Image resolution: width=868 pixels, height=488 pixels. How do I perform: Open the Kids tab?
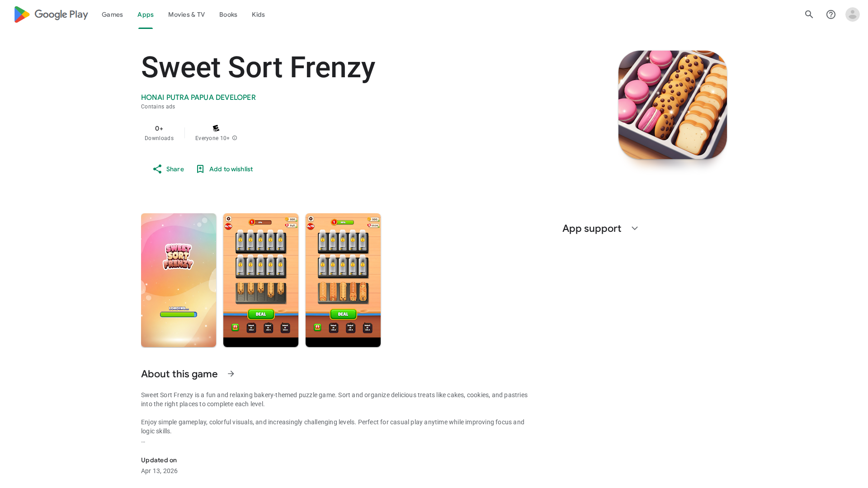(x=258, y=14)
